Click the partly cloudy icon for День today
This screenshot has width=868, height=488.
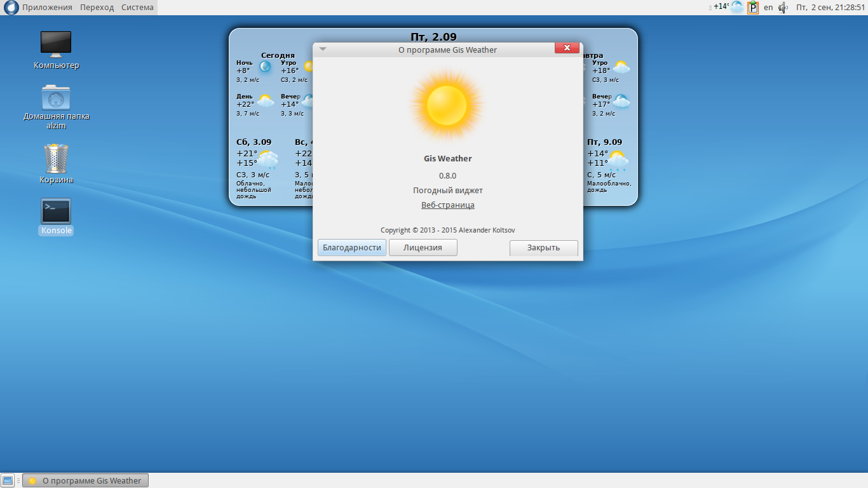coord(265,101)
